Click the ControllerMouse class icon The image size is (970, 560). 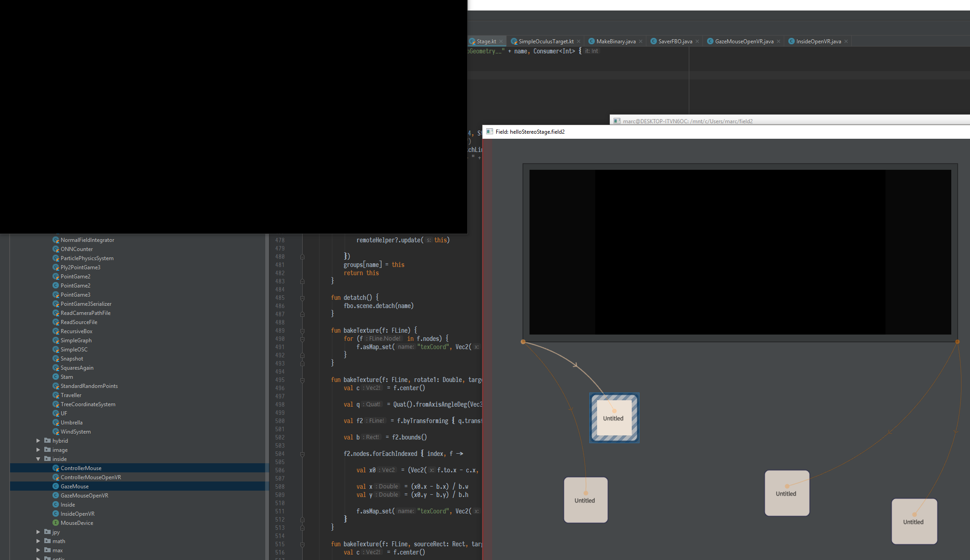(56, 468)
